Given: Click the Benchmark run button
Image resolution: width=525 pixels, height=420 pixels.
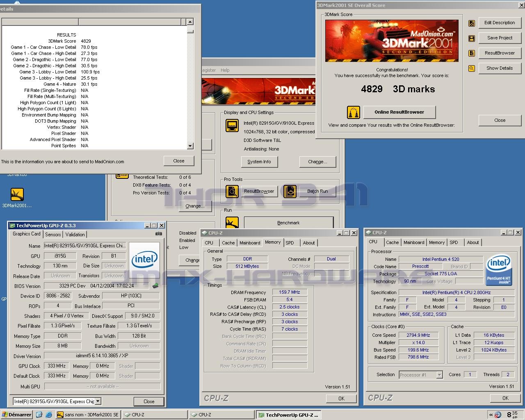Looking at the screenshot, I should 288,223.
